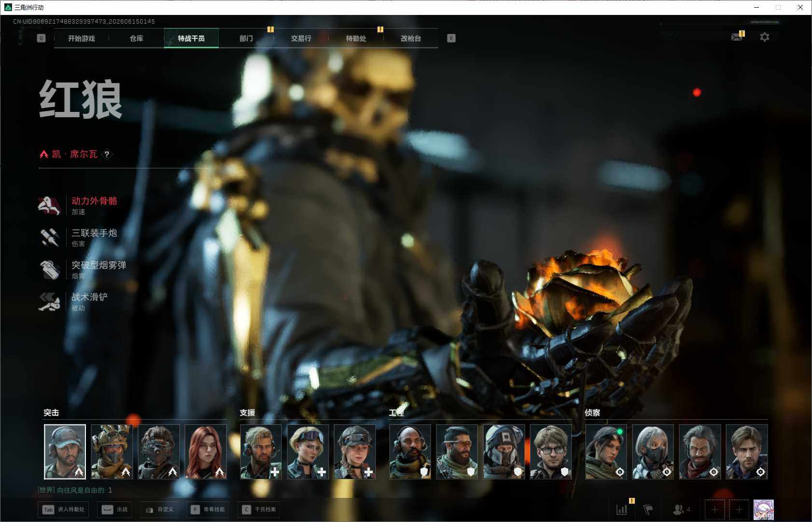This screenshot has width=812, height=522.
Task: Open the 自定义 customize button
Action: 159,509
